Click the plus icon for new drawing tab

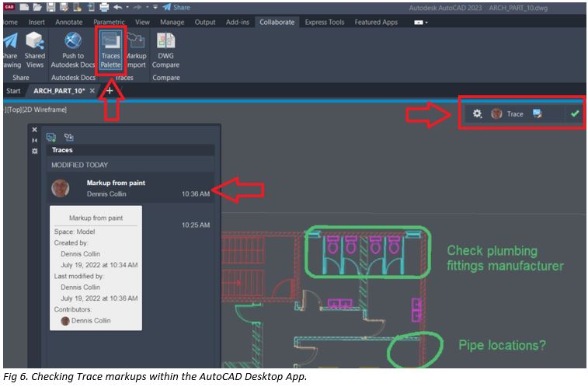tap(110, 91)
